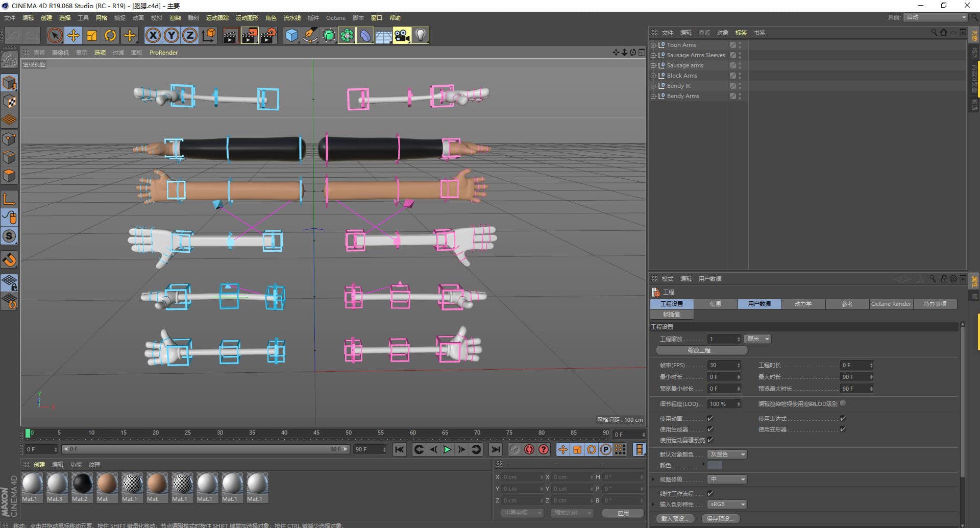
Task: Open render settings clapperboard with gear
Action: [x=268, y=35]
